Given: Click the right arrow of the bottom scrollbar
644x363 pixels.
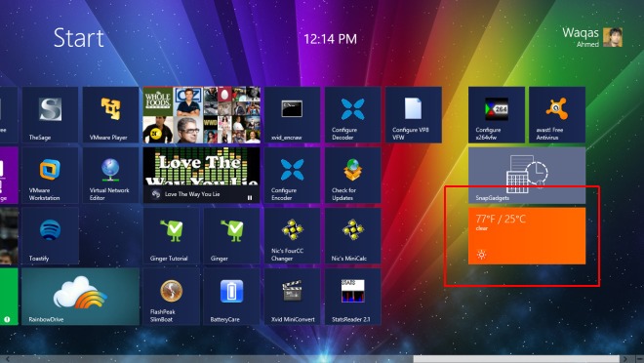Looking at the screenshot, I should pyautogui.click(x=625, y=359).
